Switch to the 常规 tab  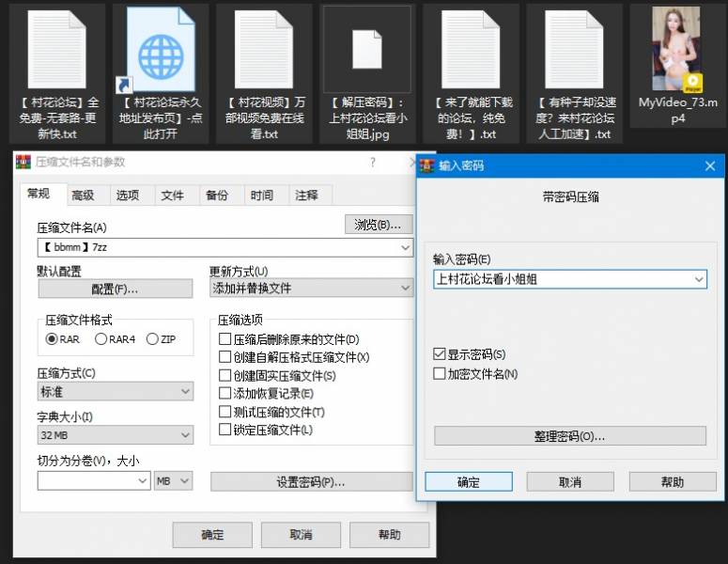tap(39, 194)
